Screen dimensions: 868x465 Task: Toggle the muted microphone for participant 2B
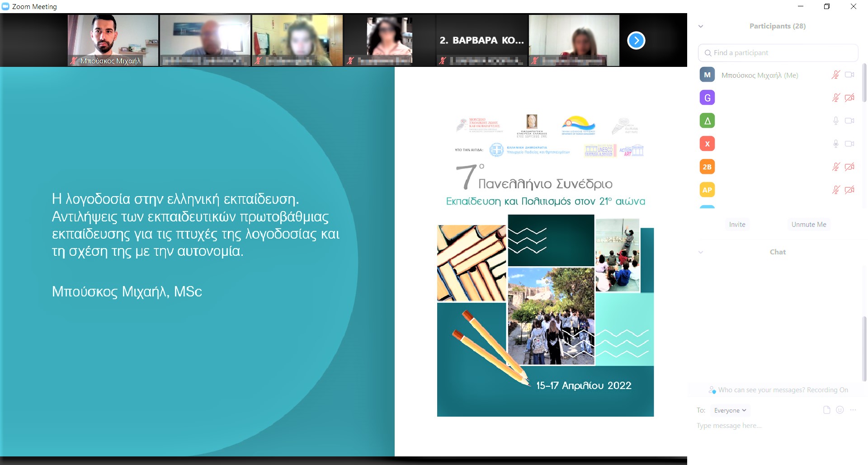coord(835,167)
